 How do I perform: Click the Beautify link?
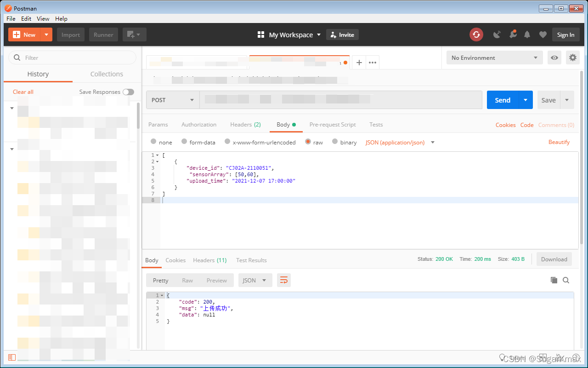click(559, 142)
